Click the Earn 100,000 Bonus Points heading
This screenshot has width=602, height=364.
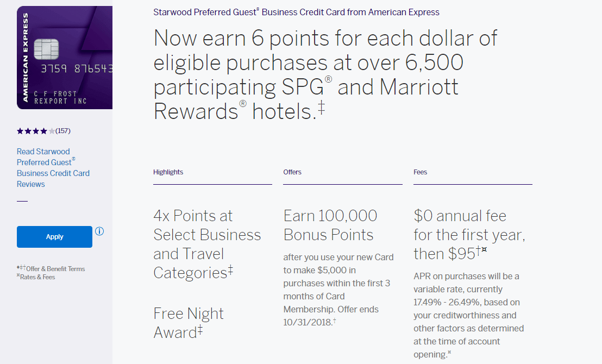pyautogui.click(x=330, y=225)
